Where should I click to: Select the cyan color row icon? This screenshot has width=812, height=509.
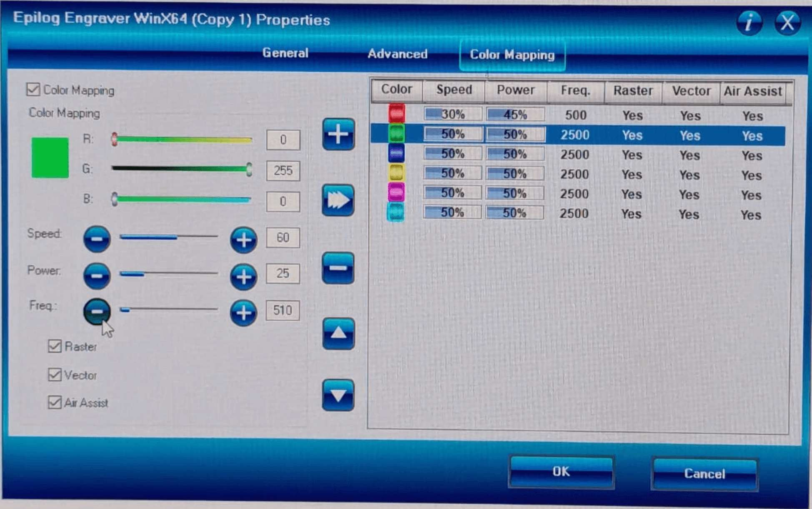(x=396, y=212)
